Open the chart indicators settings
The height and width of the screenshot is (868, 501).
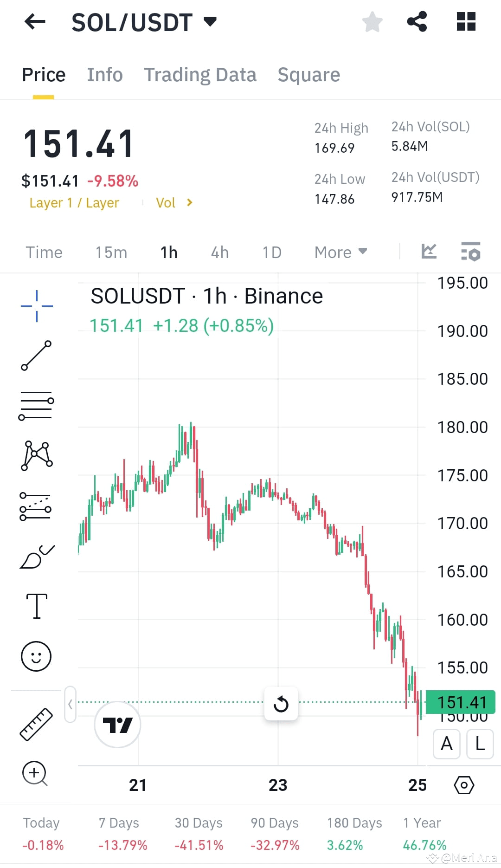pos(470,252)
